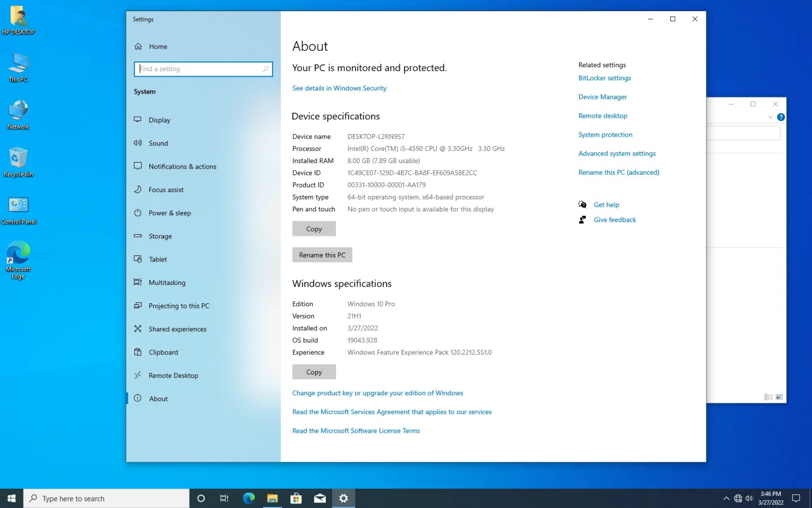Click the Task View taskbar icon
Viewport: 812px width, 508px height.
point(224,498)
